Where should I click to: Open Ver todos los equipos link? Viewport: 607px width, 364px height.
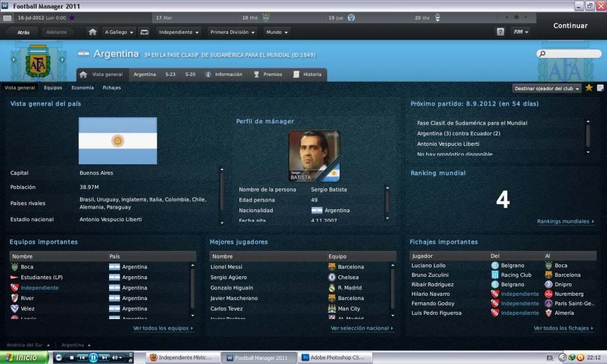coord(163,328)
